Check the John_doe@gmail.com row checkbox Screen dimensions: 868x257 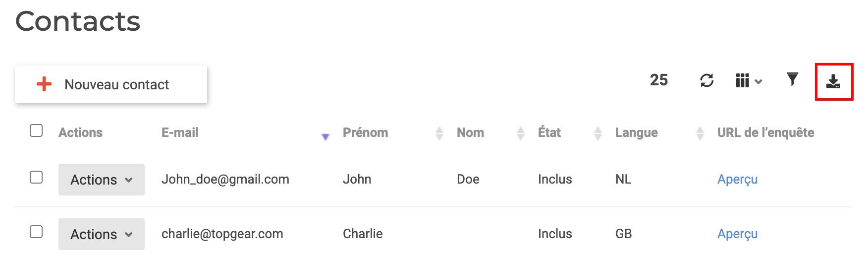point(36,177)
